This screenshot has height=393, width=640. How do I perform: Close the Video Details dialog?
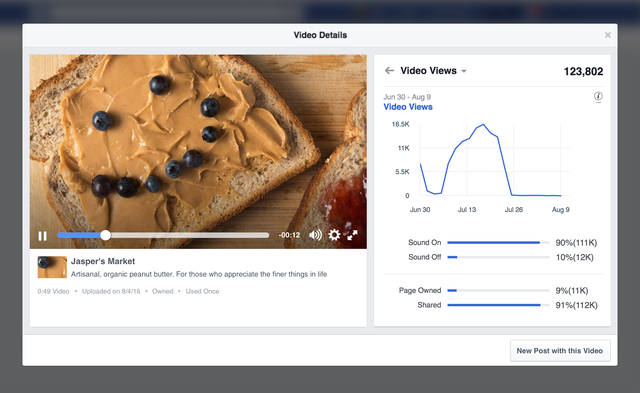608,35
